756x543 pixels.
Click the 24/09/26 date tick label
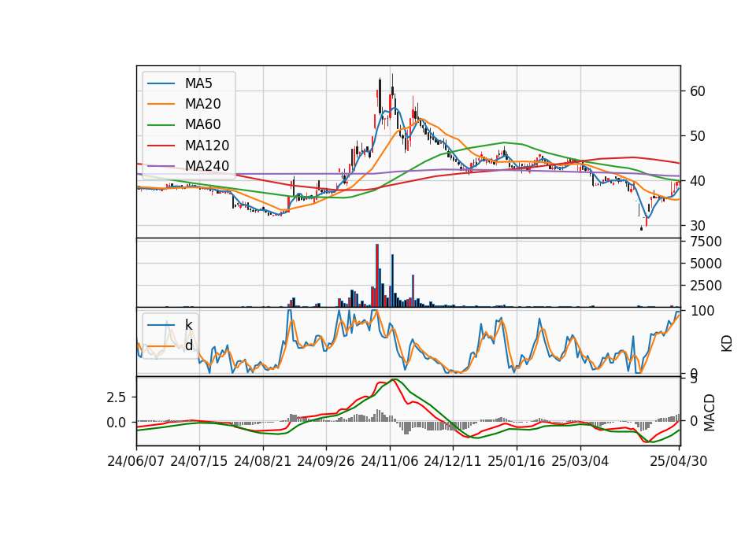326,461
